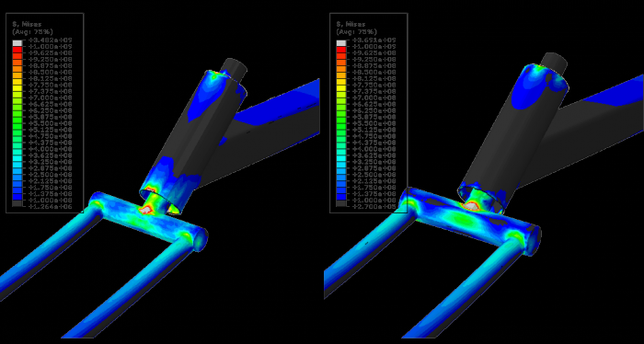The width and height of the screenshot is (644, 344).
Task: Click white peak-stress spot in left model
Action: pos(145,210)
